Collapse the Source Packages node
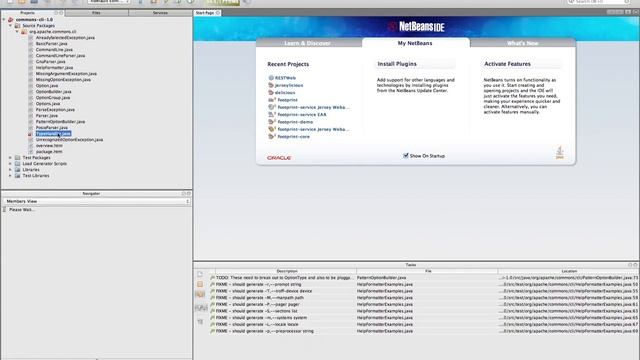The height and width of the screenshot is (360, 640). [x=11, y=25]
